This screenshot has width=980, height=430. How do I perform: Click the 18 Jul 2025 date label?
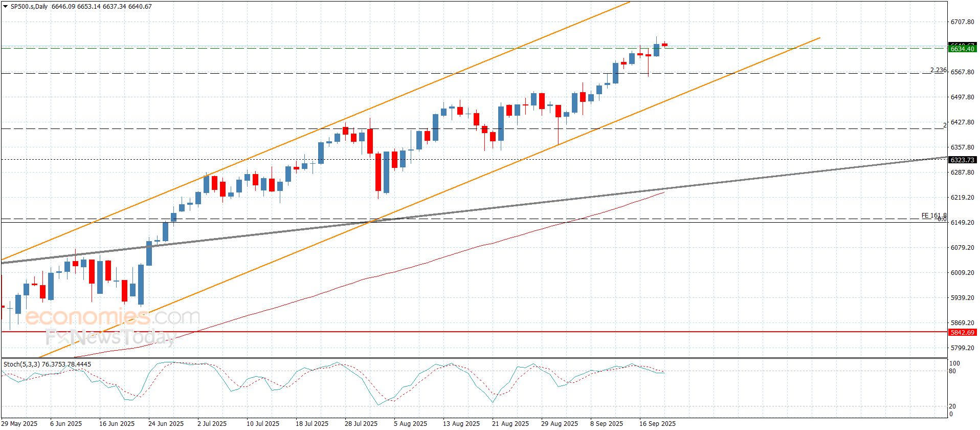(312, 424)
